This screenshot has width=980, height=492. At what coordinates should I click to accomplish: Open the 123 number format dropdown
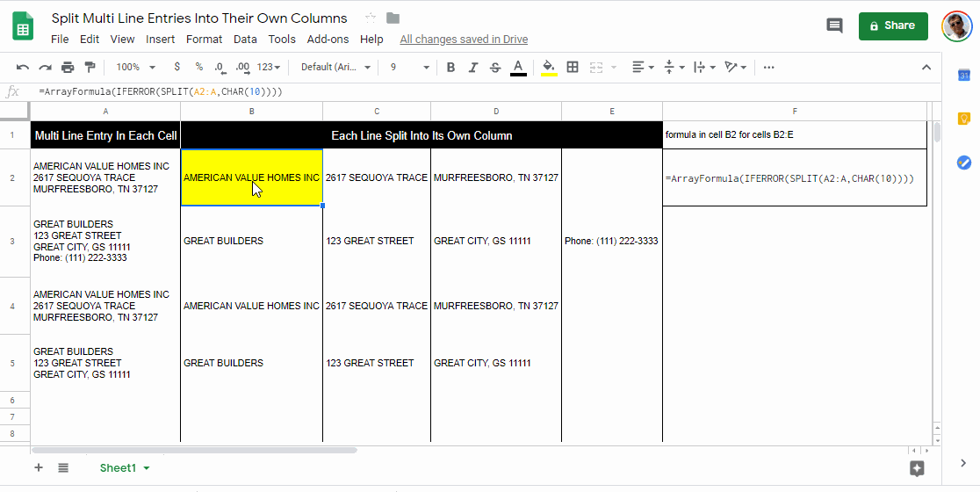coord(270,67)
